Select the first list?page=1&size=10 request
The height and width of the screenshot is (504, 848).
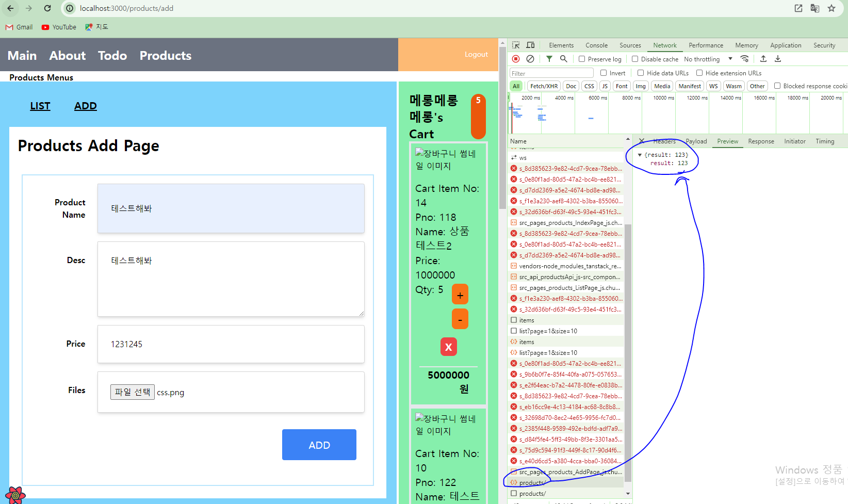(x=566, y=331)
